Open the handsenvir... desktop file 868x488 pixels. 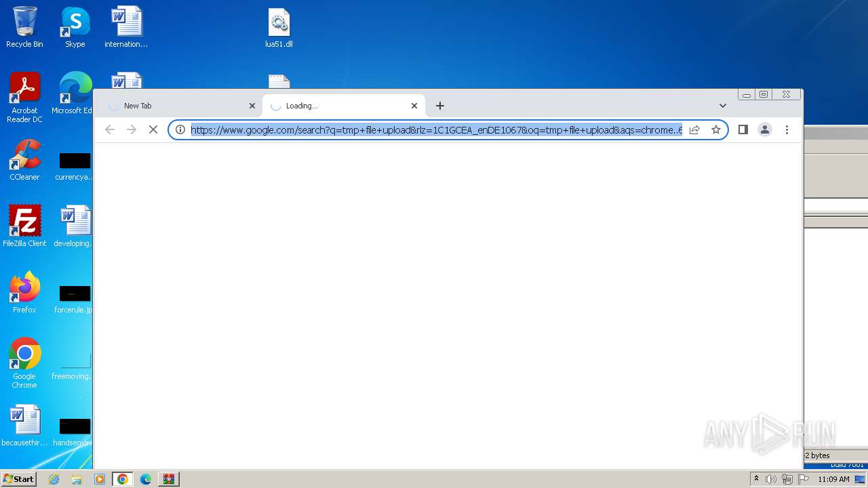tap(73, 431)
